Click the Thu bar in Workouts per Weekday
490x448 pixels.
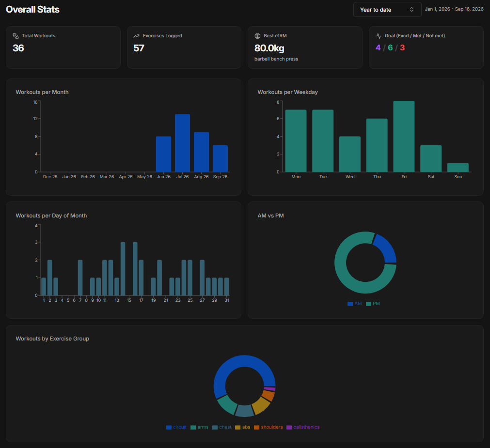377,145
